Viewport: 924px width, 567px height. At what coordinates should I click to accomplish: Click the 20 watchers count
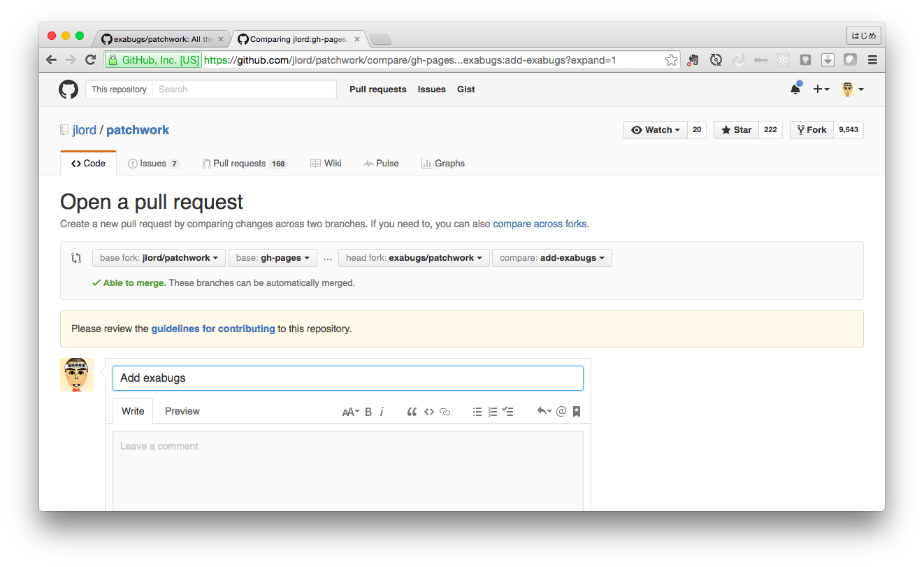click(x=697, y=130)
